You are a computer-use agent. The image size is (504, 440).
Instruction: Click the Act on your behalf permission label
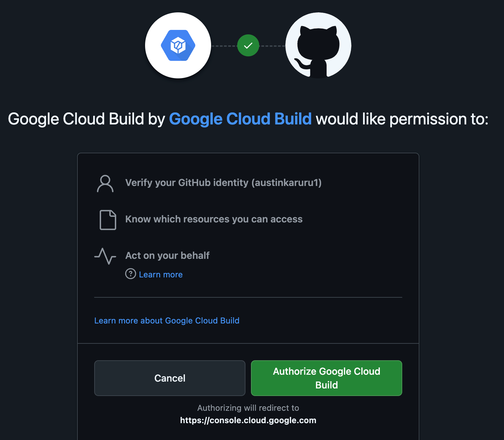[167, 255]
